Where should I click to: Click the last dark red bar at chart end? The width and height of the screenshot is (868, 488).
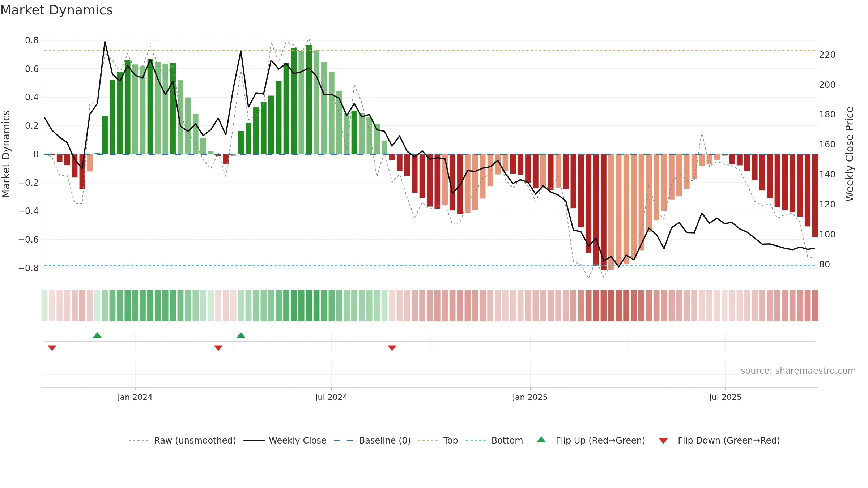(x=815, y=196)
